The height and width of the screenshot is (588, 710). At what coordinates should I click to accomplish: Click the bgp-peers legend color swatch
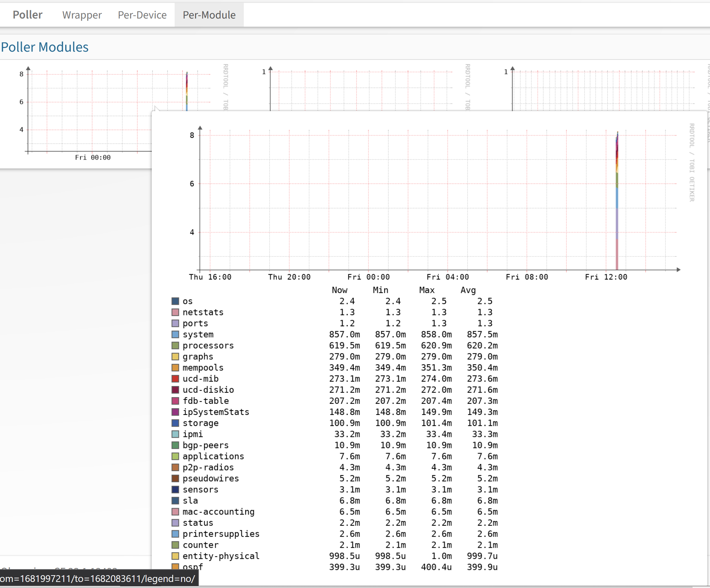(175, 445)
